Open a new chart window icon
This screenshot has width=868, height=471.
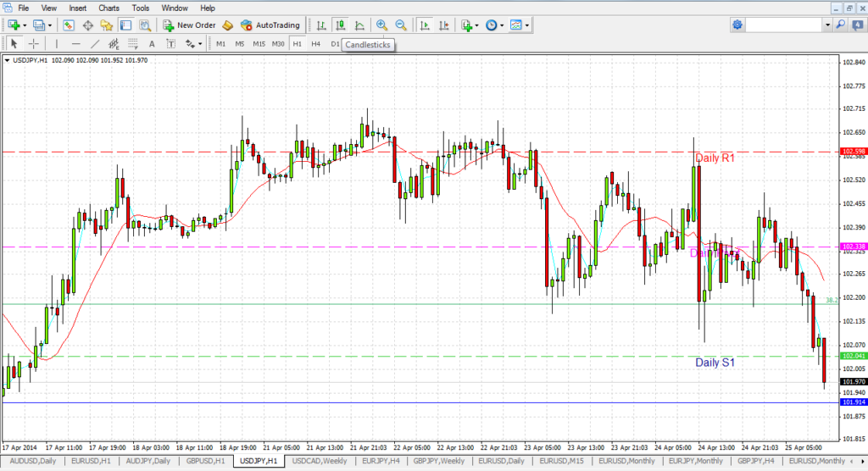tap(14, 25)
